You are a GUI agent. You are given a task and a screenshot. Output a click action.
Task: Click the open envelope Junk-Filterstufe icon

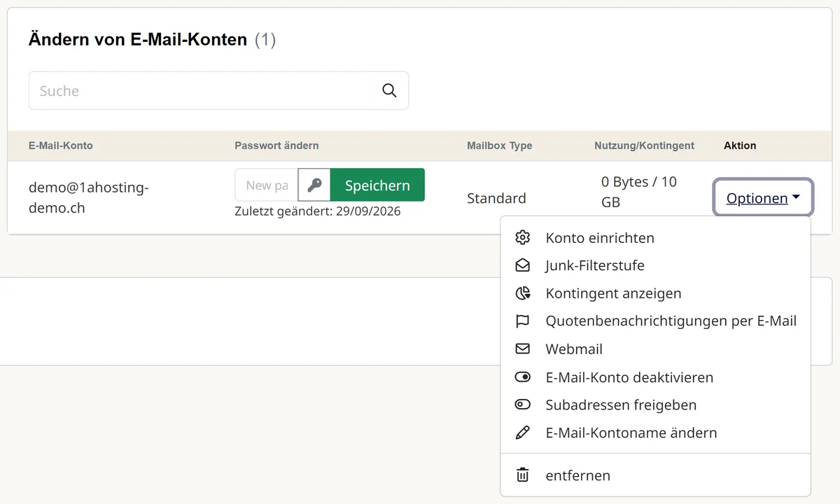pyautogui.click(x=522, y=265)
